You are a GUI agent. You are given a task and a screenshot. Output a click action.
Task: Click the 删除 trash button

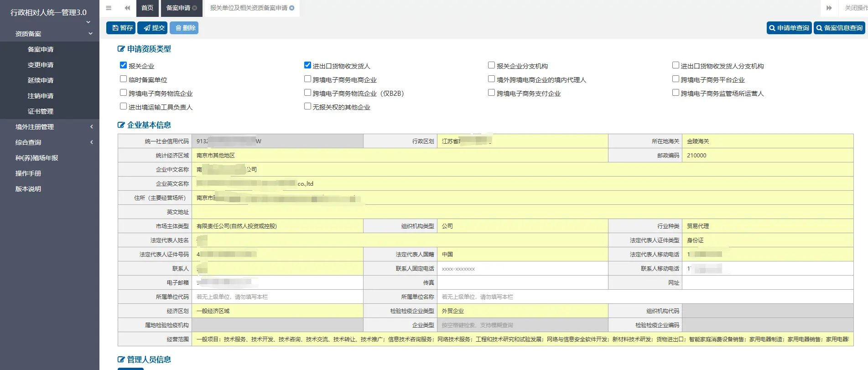coord(184,28)
